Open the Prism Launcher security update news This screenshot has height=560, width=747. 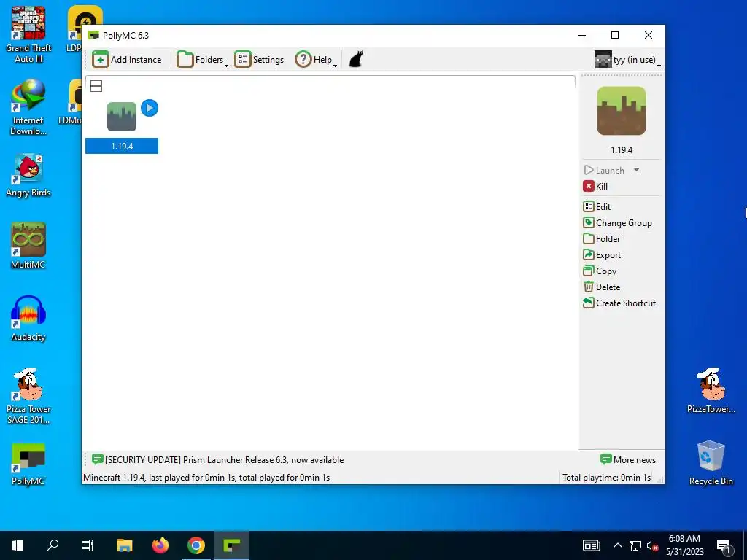point(217,460)
